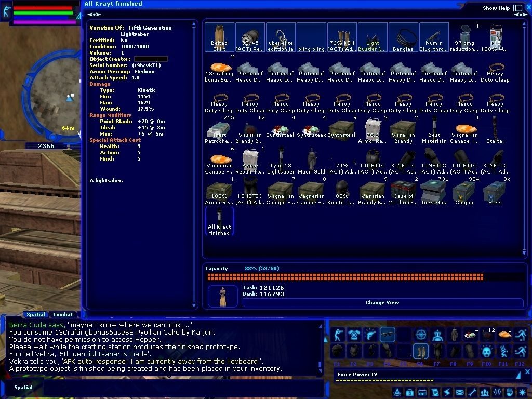
Task: Select the Case of 25 three- crate
Action: (x=403, y=192)
